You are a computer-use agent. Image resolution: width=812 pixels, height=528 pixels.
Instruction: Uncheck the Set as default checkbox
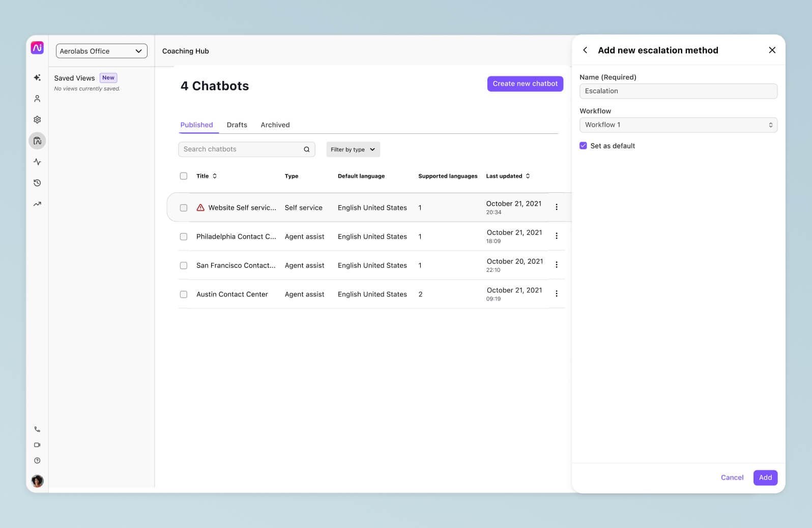click(x=583, y=146)
